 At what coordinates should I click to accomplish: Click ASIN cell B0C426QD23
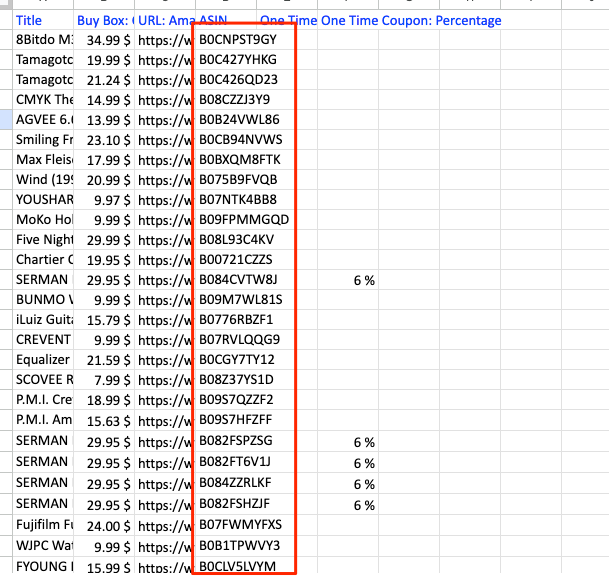tap(226, 80)
